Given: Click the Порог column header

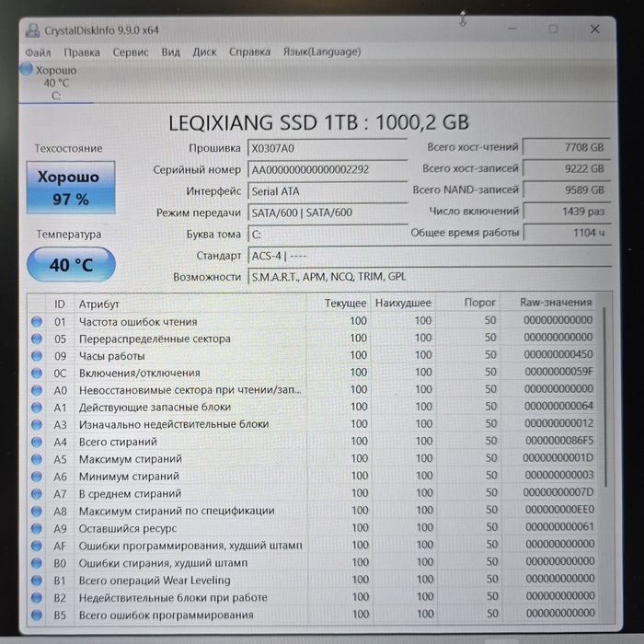Looking at the screenshot, I should tap(479, 303).
